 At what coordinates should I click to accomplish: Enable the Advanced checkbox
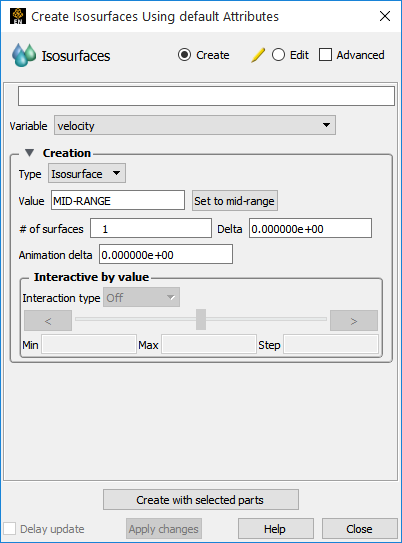coord(325,55)
